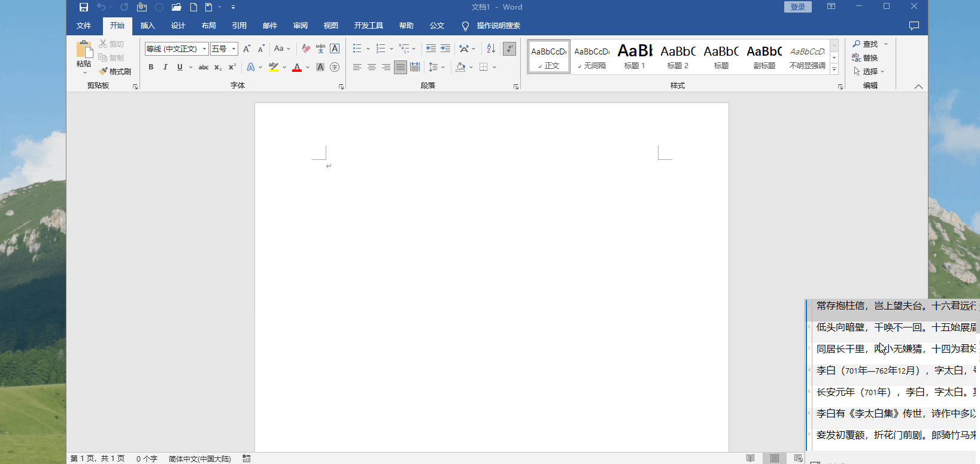The height and width of the screenshot is (464, 980).
Task: Expand the styles gallery more arrow
Action: pyautogui.click(x=834, y=69)
